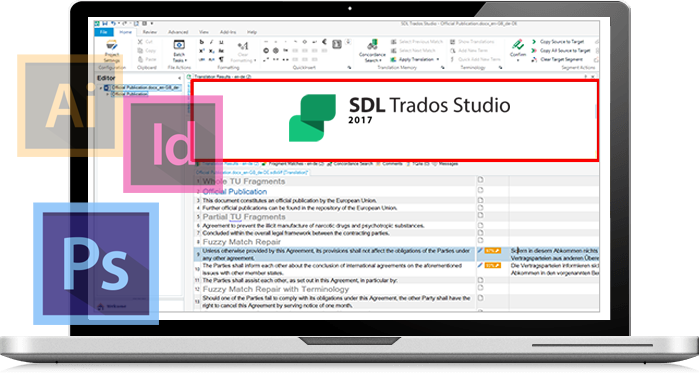The width and height of the screenshot is (700, 374).
Task: Toggle bold formatting
Action: (x=202, y=42)
